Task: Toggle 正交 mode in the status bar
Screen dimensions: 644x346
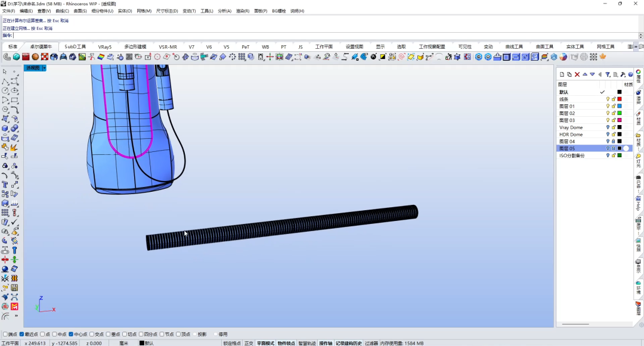Action: (249, 343)
